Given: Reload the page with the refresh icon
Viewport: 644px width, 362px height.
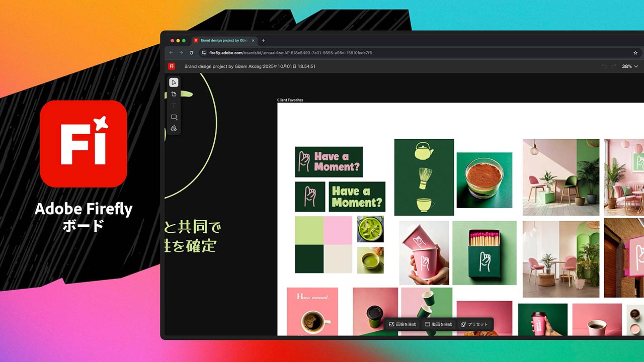Looking at the screenshot, I should [x=191, y=52].
